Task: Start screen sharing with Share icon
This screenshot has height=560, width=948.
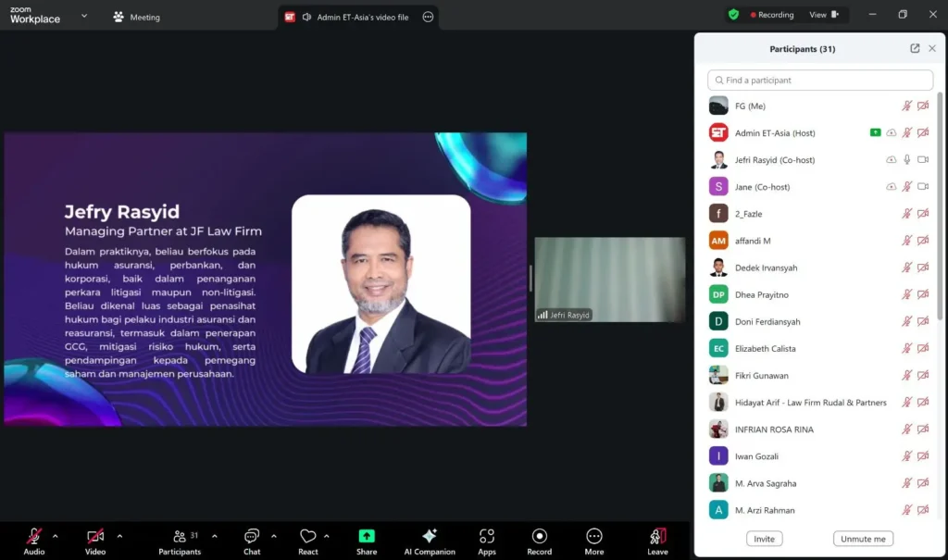Action: click(x=367, y=537)
